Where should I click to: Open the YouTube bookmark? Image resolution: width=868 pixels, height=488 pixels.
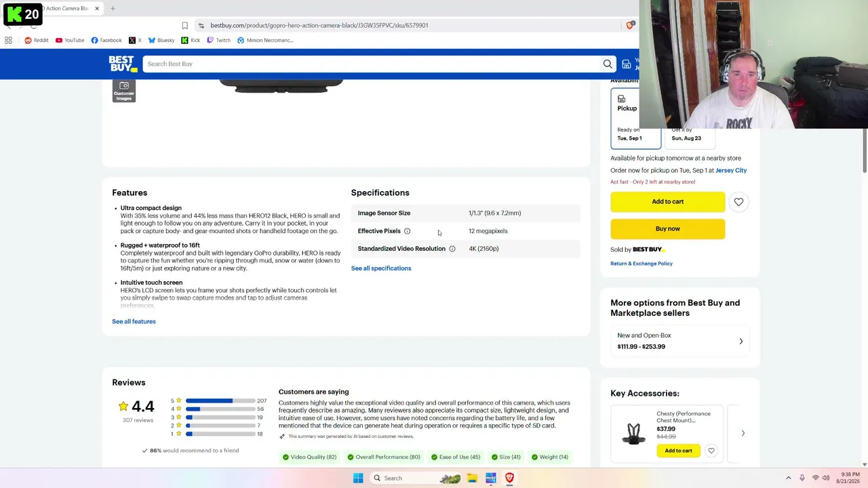[x=70, y=40]
